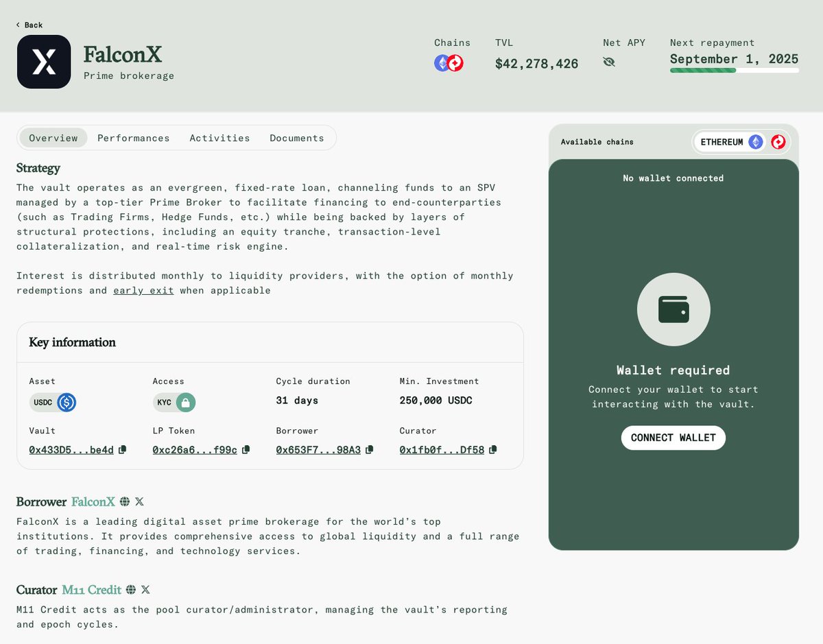Click the September 1, 2025 repayment date
This screenshot has width=823, height=644.
(x=735, y=59)
